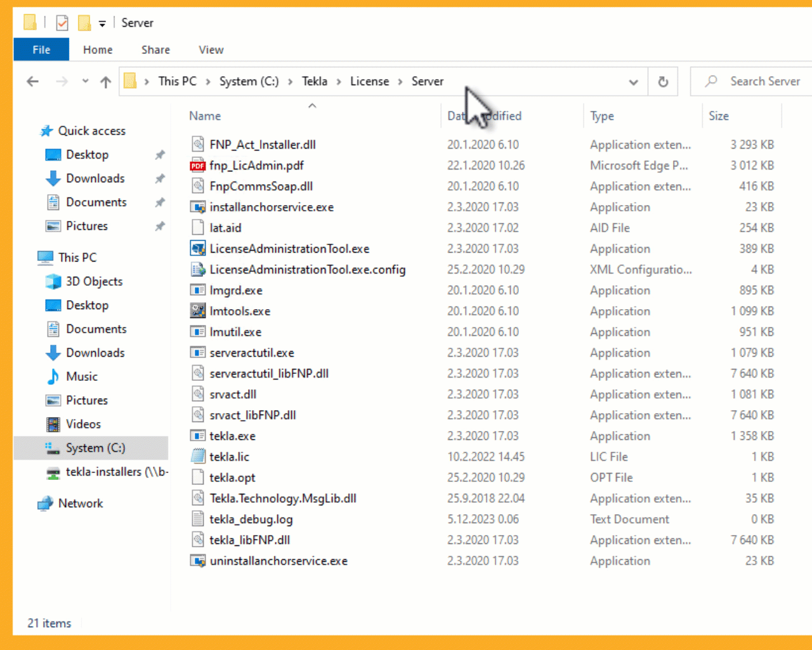812x650 pixels.
Task: Click the Network icon in the sidebar
Action: pos(44,503)
